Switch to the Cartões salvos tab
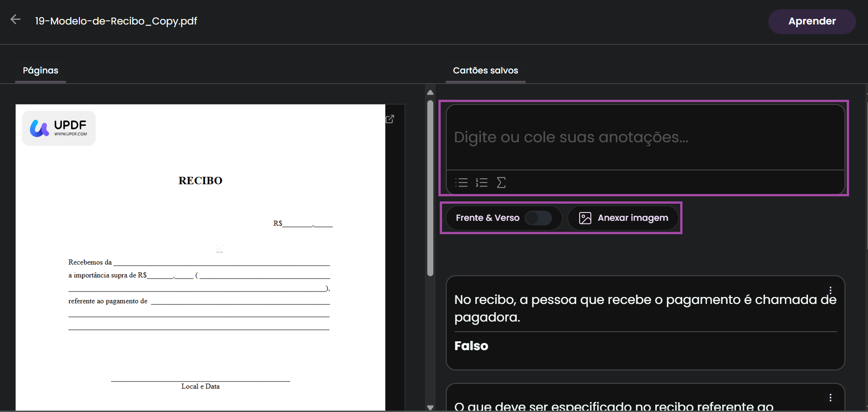This screenshot has width=868, height=412. [485, 71]
